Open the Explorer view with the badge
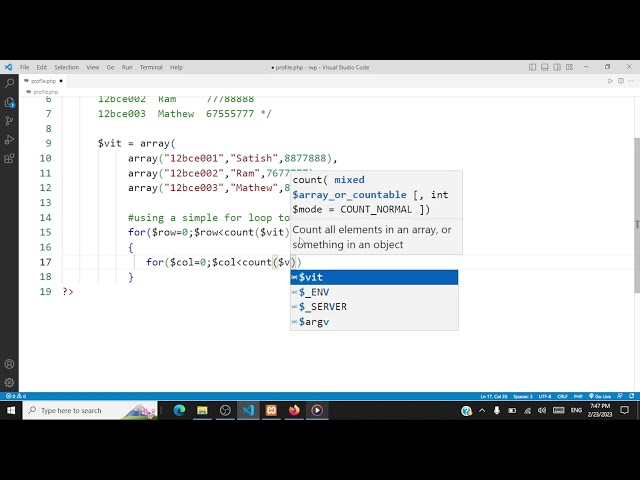Image resolution: width=640 pixels, height=480 pixels. pyautogui.click(x=9, y=102)
